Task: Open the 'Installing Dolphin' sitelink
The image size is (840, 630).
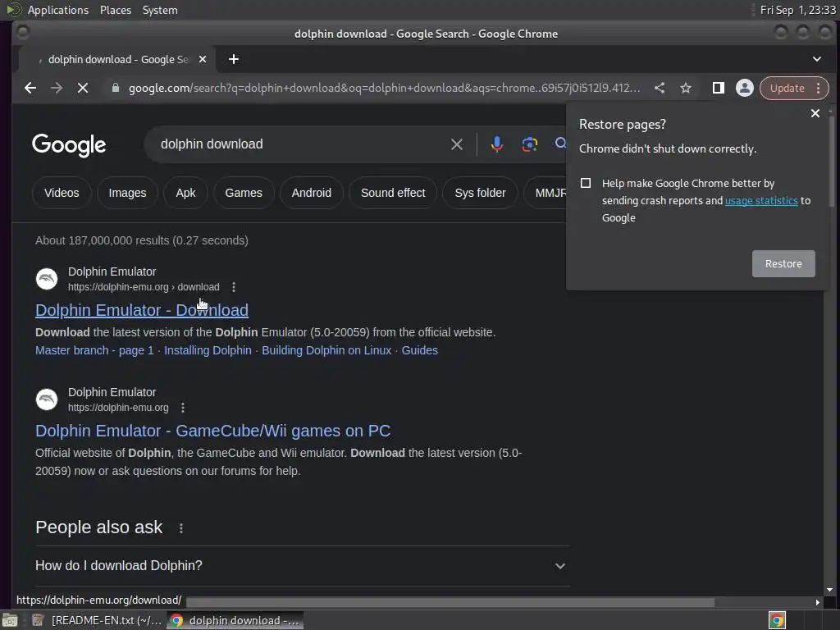Action: [208, 350]
